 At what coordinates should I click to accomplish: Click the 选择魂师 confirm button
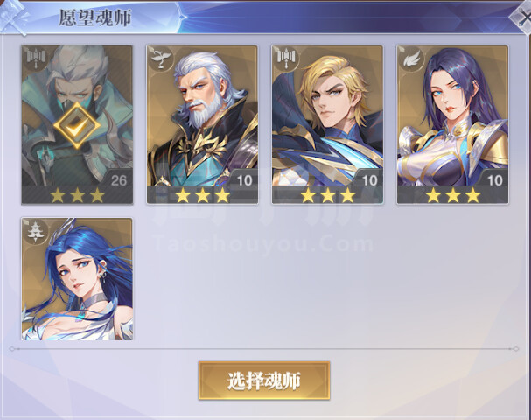click(x=264, y=381)
